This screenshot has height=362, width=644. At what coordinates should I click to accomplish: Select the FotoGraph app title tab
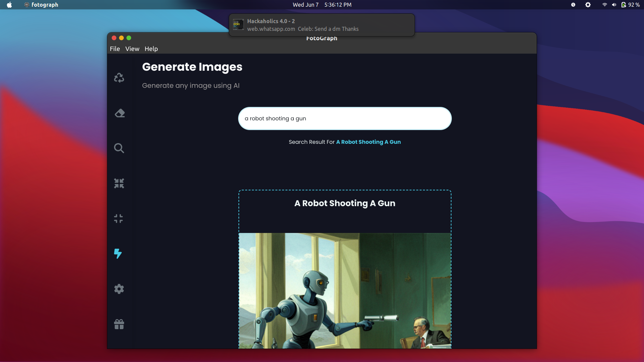(322, 38)
